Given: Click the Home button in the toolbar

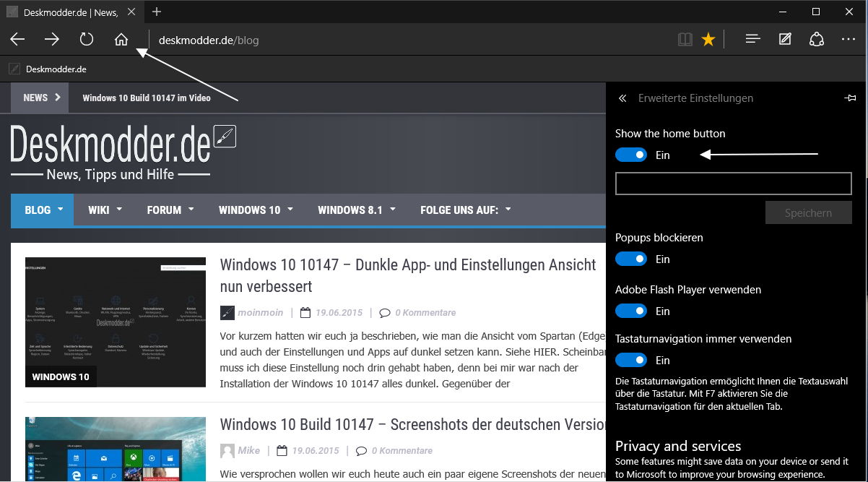Looking at the screenshot, I should [x=121, y=40].
